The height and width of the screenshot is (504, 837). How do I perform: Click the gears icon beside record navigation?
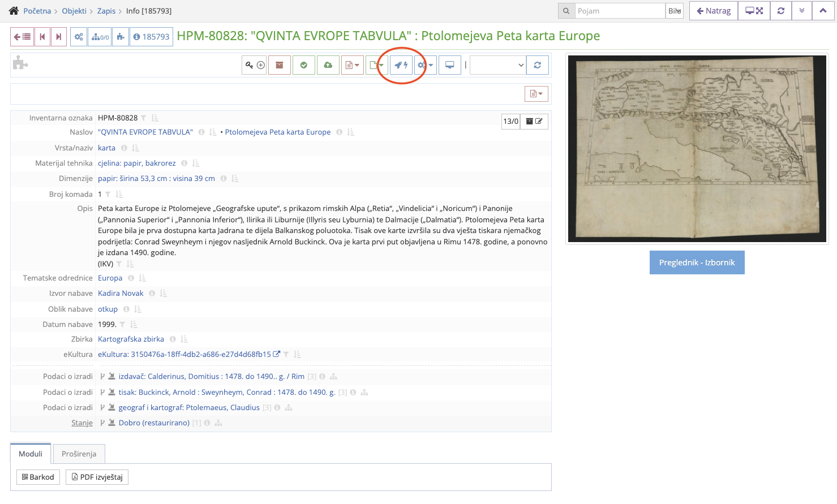click(x=79, y=37)
